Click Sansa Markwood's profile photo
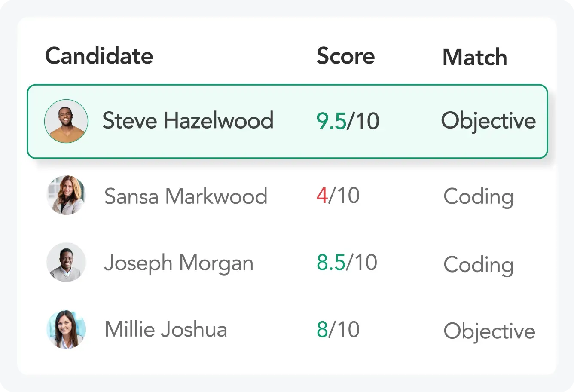 point(66,196)
